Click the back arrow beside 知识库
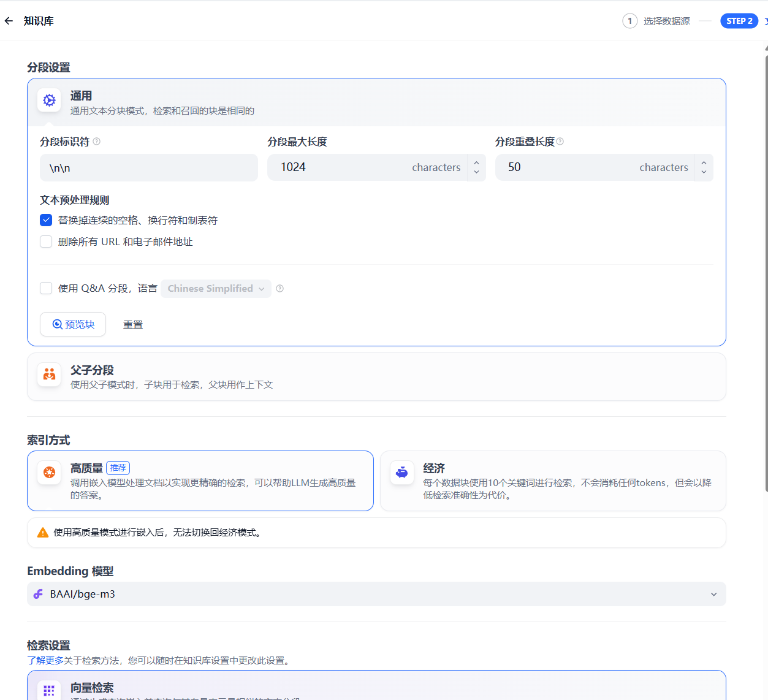This screenshot has width=768, height=700. 9,20
